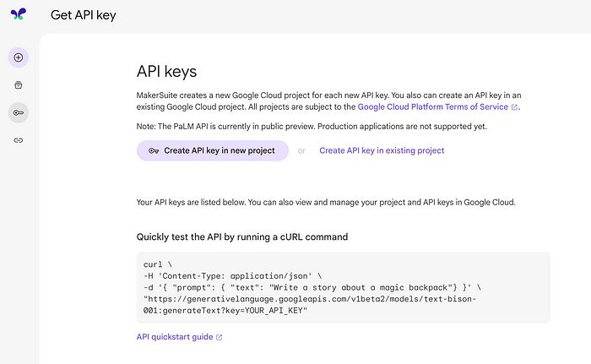Viewport: 591px width, 364px height.
Task: Open Google Cloud Platform Terms of Service link
Action: [432, 106]
